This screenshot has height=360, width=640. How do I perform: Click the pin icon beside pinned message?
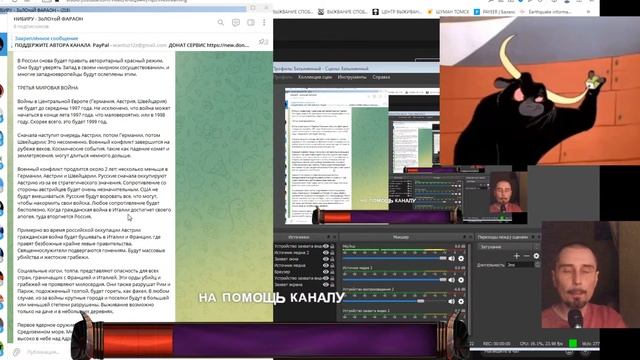[263, 42]
